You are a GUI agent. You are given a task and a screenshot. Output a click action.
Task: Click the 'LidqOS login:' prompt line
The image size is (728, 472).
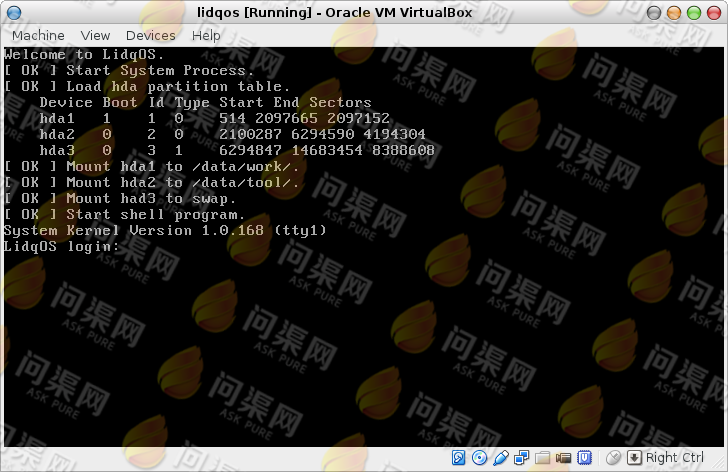(61, 246)
